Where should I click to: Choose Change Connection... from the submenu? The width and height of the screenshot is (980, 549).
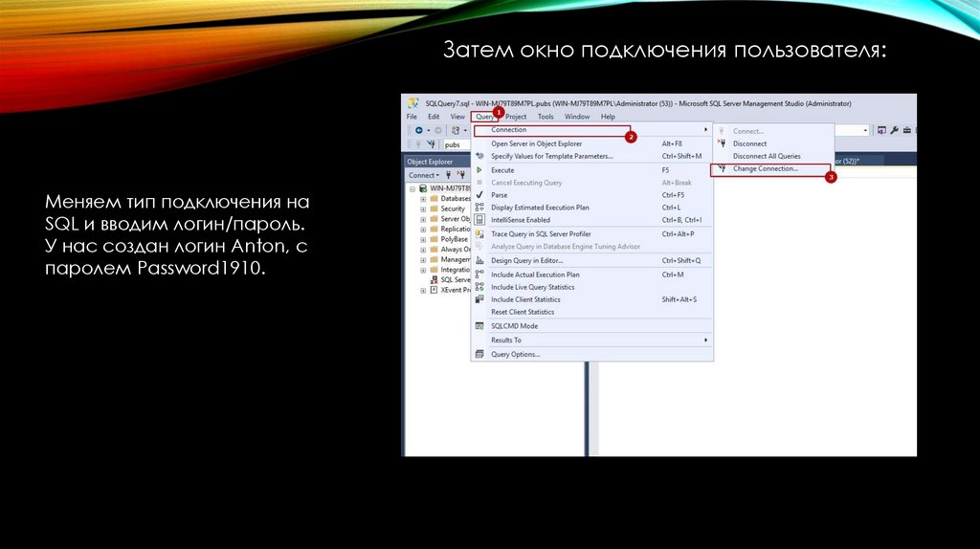765,168
